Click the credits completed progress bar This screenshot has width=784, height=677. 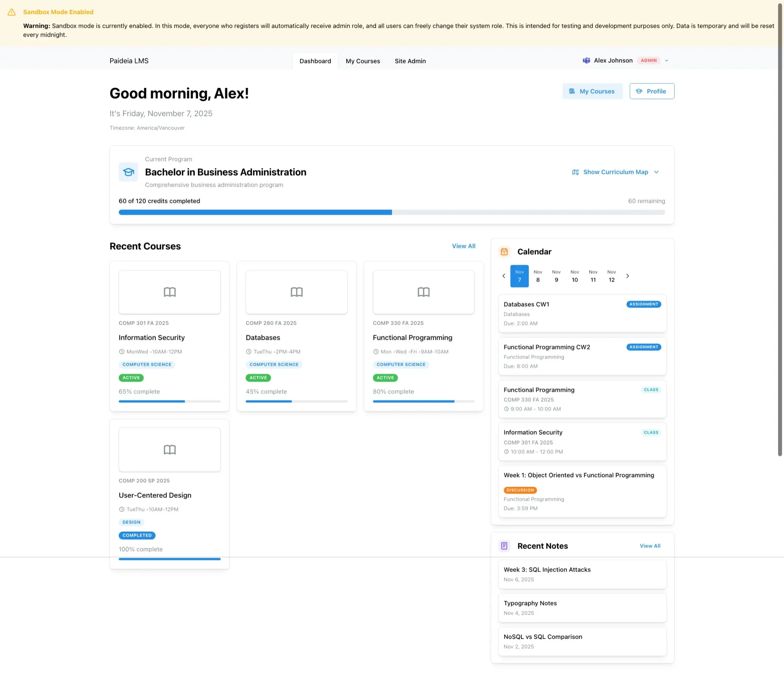[x=392, y=212]
